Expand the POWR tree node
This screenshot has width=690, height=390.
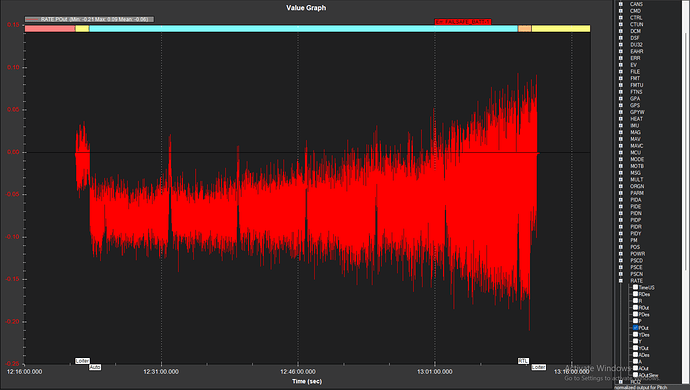621,254
